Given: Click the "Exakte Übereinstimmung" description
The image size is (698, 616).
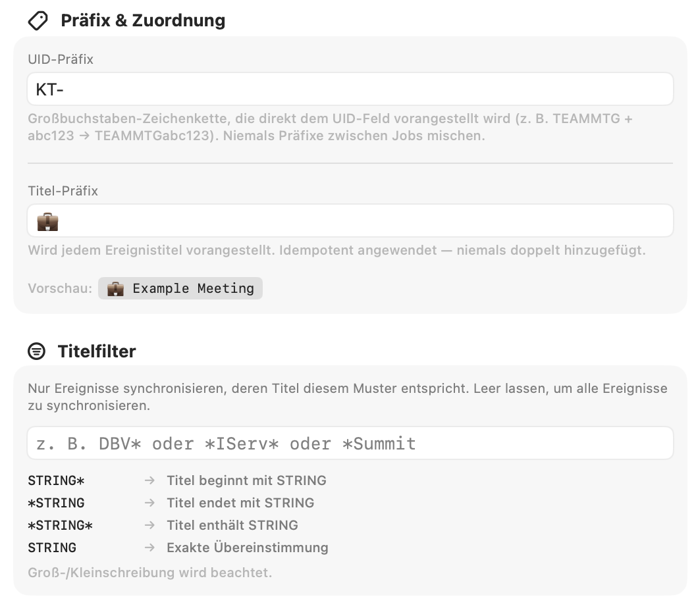Looking at the screenshot, I should tap(248, 548).
